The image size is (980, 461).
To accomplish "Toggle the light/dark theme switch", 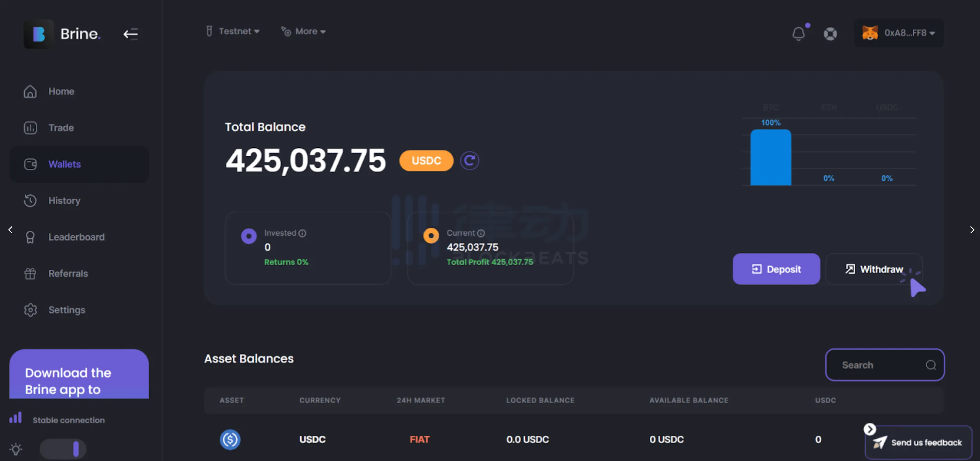I will 63,449.
